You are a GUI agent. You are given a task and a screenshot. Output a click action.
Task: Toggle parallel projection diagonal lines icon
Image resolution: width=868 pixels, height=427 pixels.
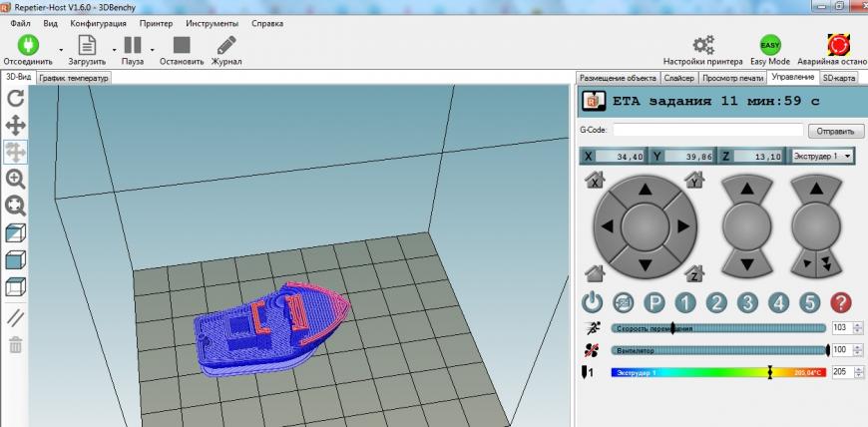pos(16,318)
